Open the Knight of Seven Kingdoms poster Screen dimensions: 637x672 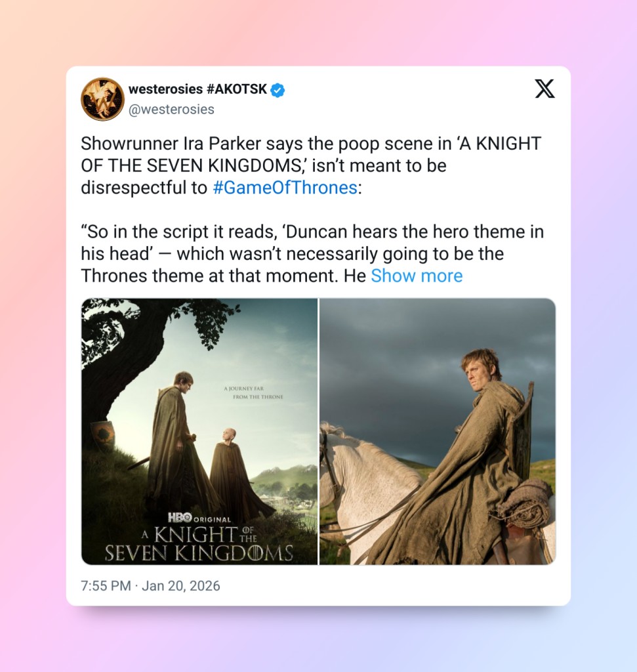(199, 432)
